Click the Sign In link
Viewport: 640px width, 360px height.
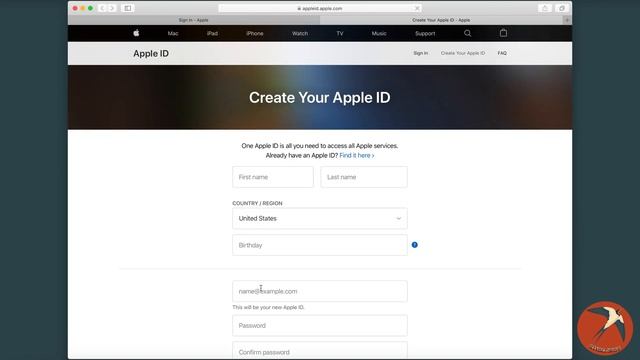point(420,53)
